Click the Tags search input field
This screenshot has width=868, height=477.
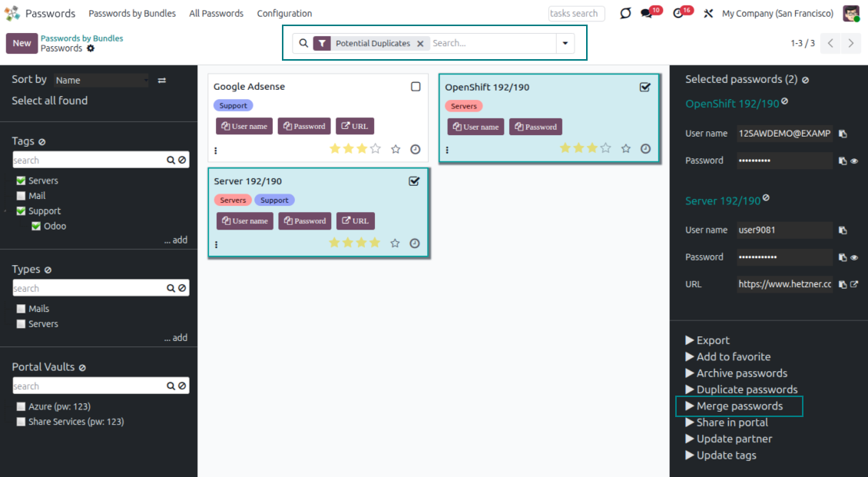click(88, 161)
